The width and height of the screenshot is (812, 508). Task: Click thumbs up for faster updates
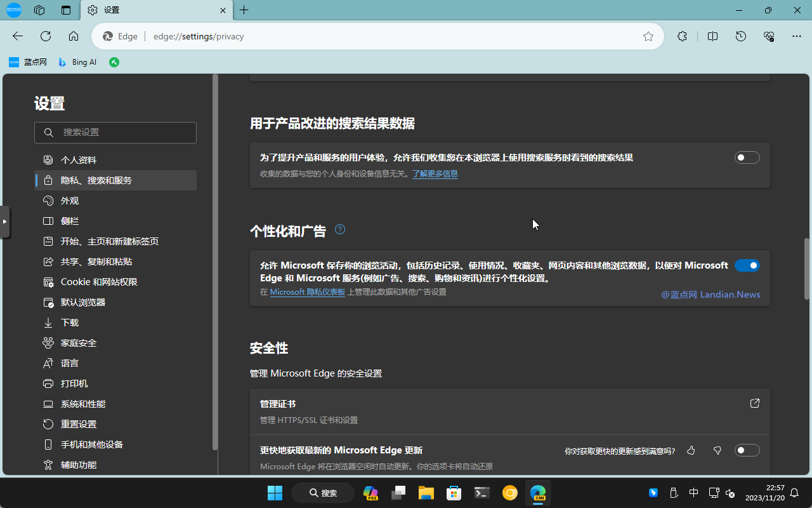pyautogui.click(x=691, y=450)
